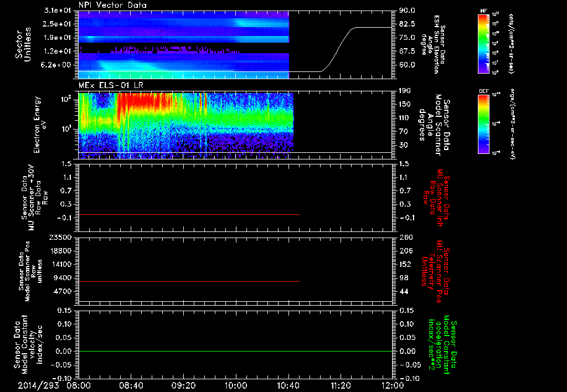Click the 'Sector Unitless' axis title
This screenshot has width=567, height=392.
[23, 44]
